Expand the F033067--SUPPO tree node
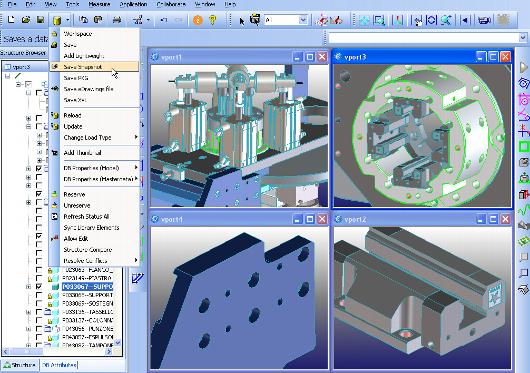Image resolution: width=530 pixels, height=373 pixels. coord(28,287)
